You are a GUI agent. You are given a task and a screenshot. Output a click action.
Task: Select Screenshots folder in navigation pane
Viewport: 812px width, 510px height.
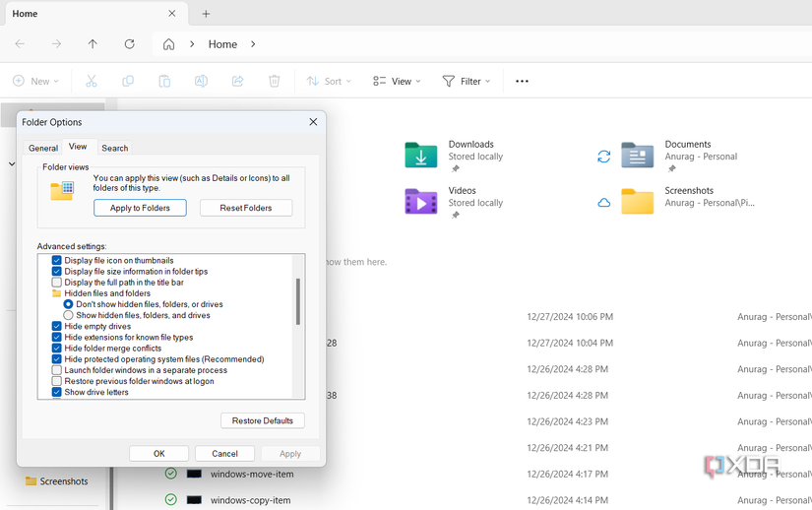57,481
